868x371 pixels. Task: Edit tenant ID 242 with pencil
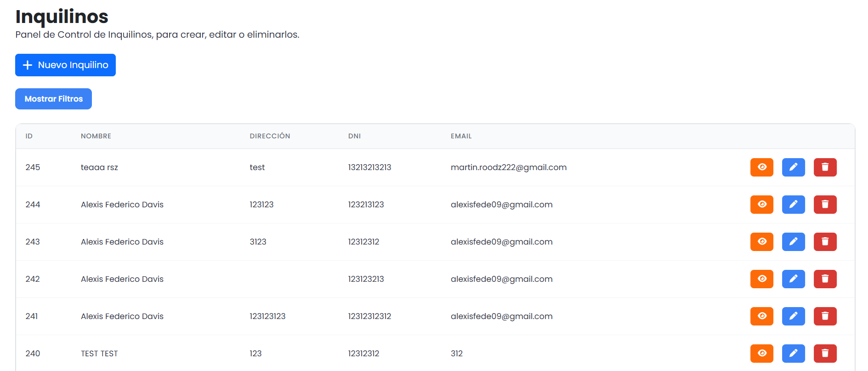[x=793, y=279]
